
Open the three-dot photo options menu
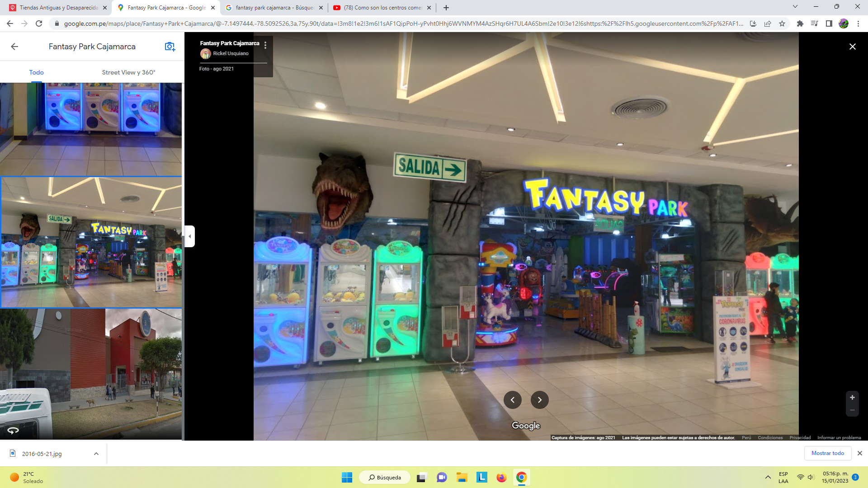265,45
